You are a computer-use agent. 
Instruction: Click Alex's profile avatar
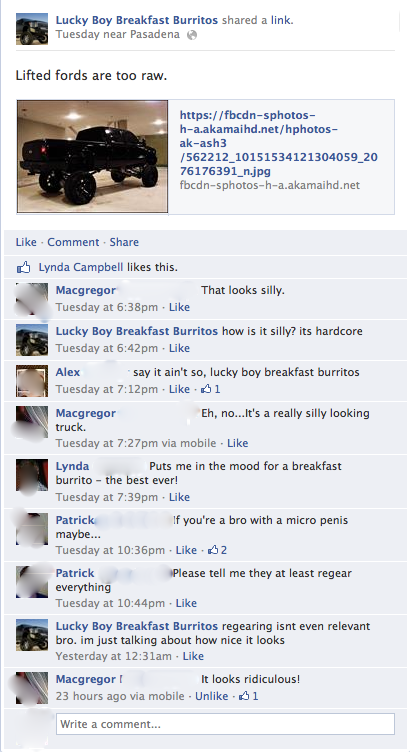pyautogui.click(x=32, y=381)
